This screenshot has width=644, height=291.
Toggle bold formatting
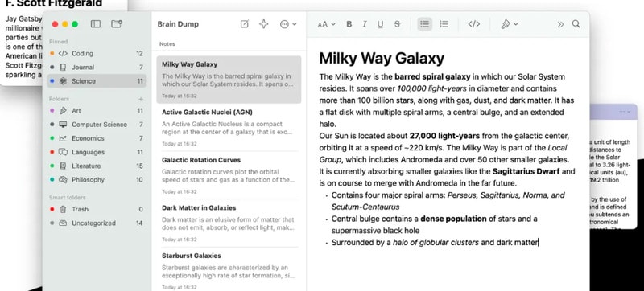(x=349, y=24)
